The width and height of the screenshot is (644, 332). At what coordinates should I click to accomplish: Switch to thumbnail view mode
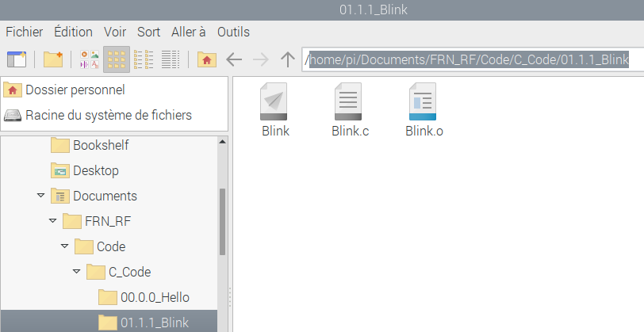click(90, 59)
